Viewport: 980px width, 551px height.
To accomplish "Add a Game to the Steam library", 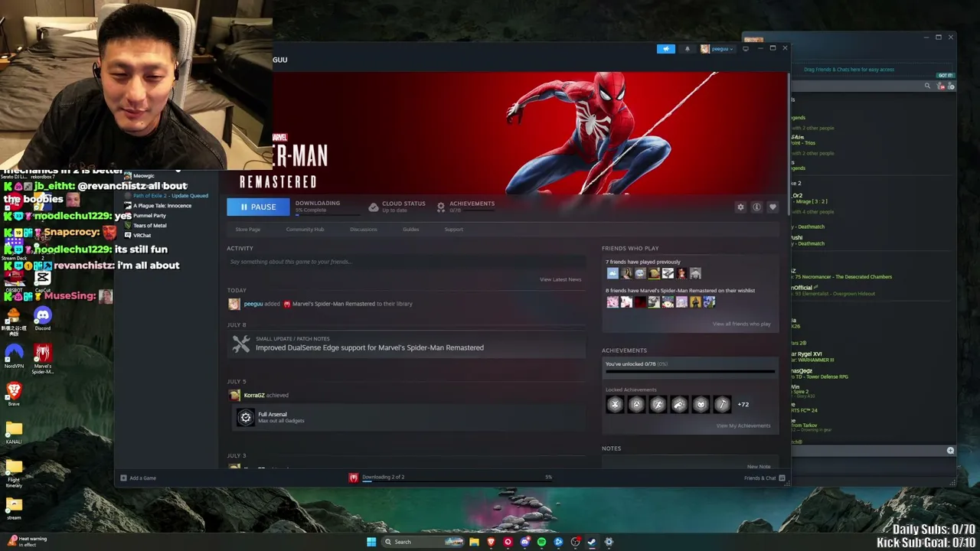I will (139, 478).
